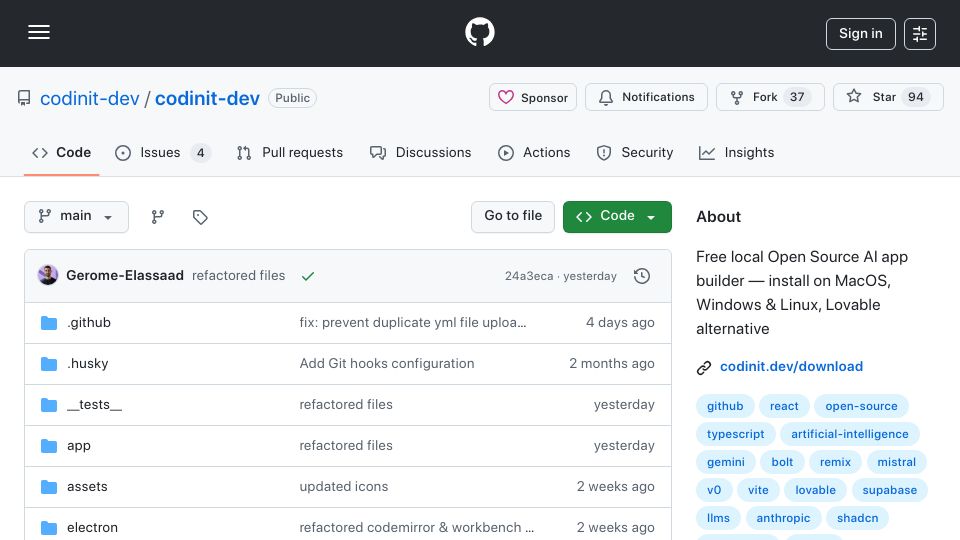
Task: Show the commit check status checkmark
Action: [308, 276]
